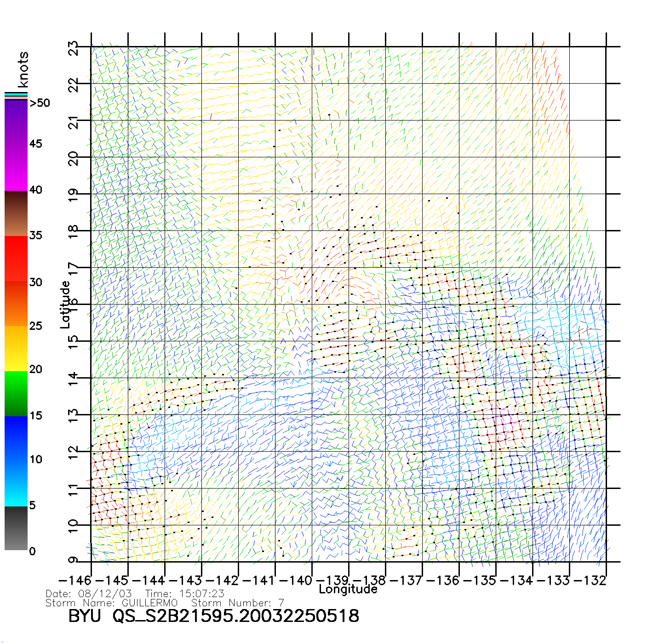This screenshot has height=644, width=653.
Task: Click the green 15-20 knots legend band
Action: pyautogui.click(x=16, y=393)
